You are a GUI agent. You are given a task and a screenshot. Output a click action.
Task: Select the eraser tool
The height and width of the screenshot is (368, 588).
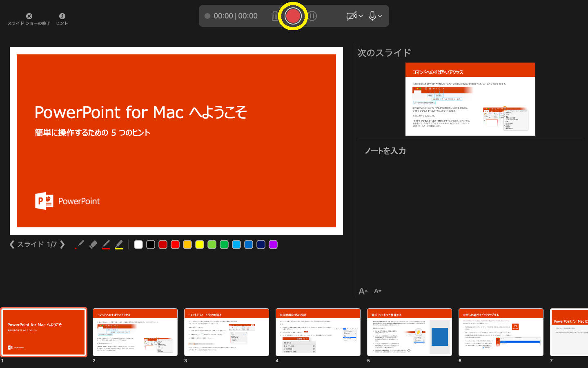tap(93, 245)
